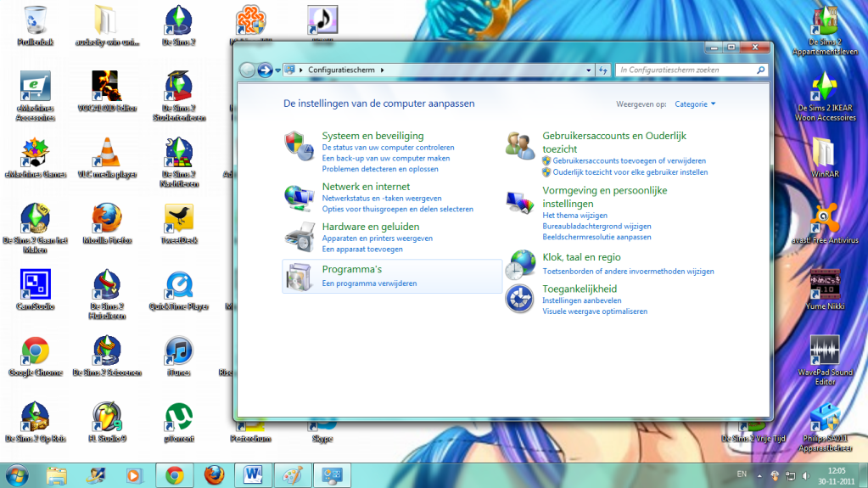Screen dimensions: 868x488
Task: Click the Programma's category icon
Action: [299, 276]
